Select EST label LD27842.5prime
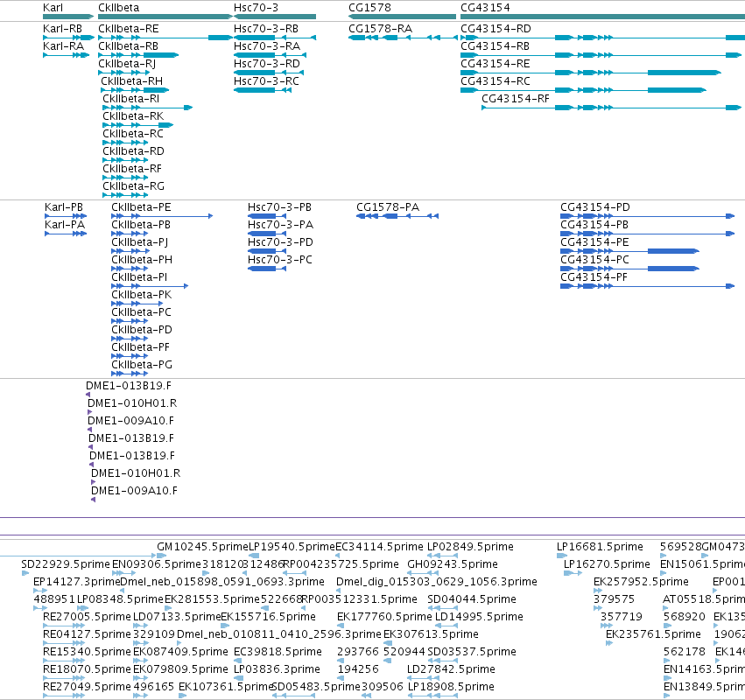The width and height of the screenshot is (745, 700). (451, 670)
